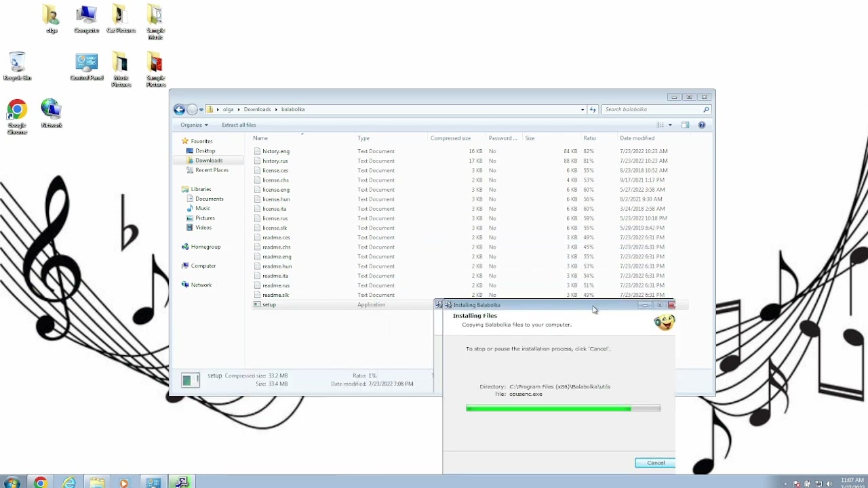Select Homegroup in navigation pane
The width and height of the screenshot is (868, 488).
pyautogui.click(x=205, y=247)
